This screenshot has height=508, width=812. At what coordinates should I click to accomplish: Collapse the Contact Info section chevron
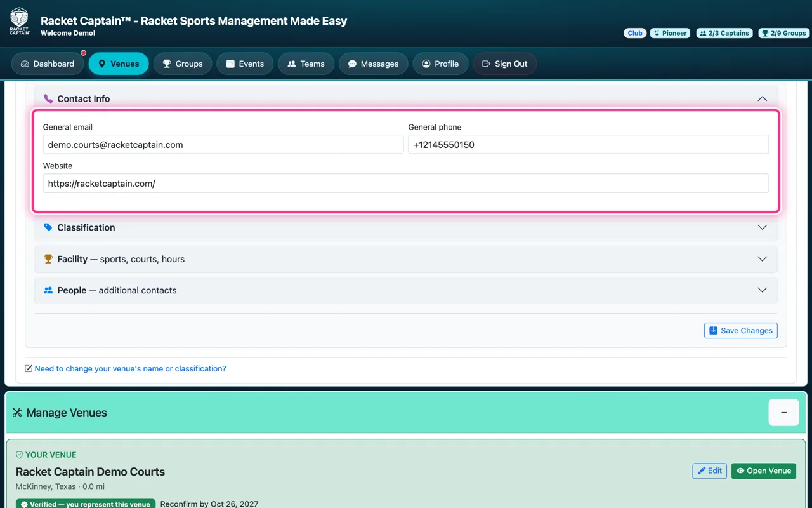[x=763, y=98]
